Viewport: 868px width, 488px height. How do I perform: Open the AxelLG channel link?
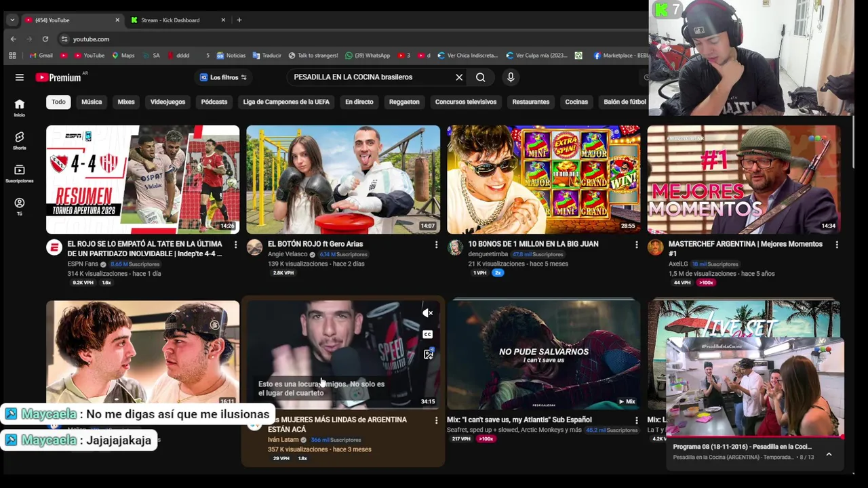[678, 264]
